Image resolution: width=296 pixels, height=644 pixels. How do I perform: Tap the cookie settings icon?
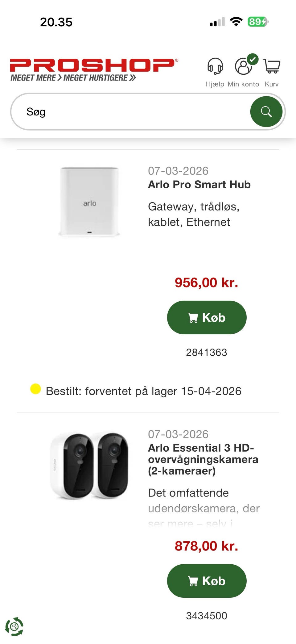point(14,626)
